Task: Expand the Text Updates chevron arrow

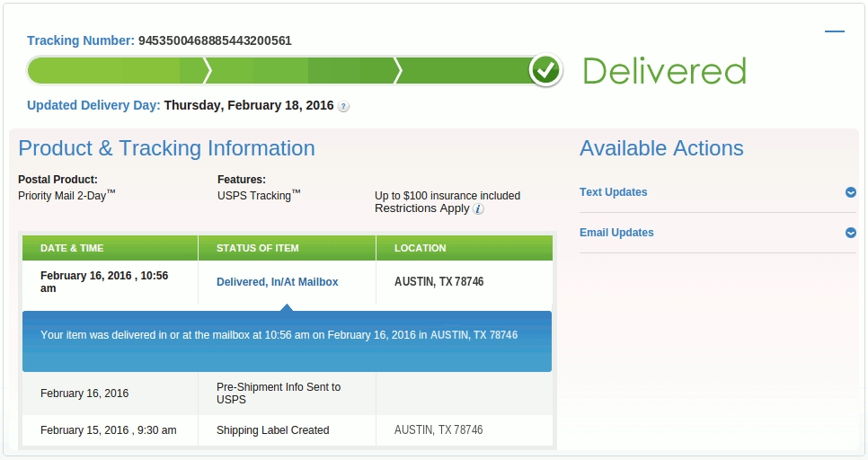Action: (850, 192)
